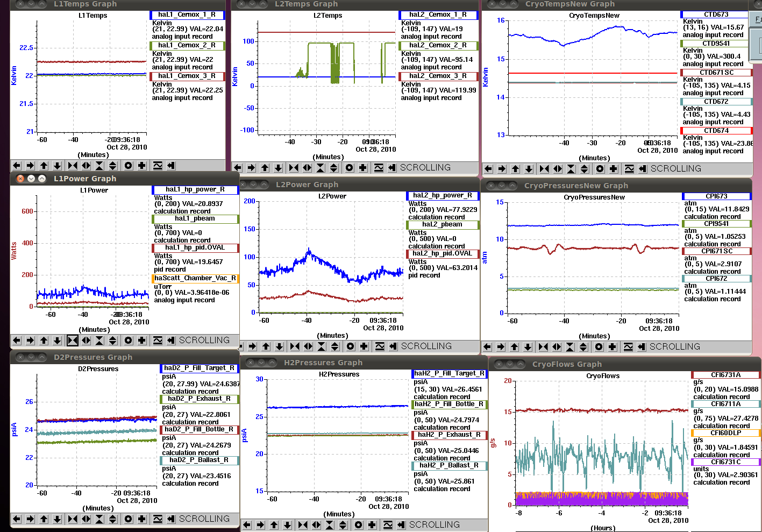Pan left in the L2Temps Graph toolbar
The height and width of the screenshot is (532, 762).
(238, 168)
